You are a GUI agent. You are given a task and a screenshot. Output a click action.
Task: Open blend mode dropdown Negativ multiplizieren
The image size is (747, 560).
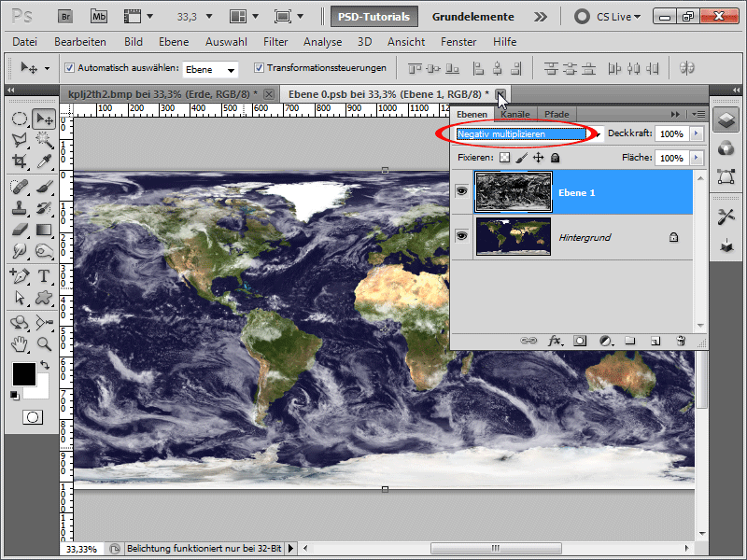[x=528, y=134]
